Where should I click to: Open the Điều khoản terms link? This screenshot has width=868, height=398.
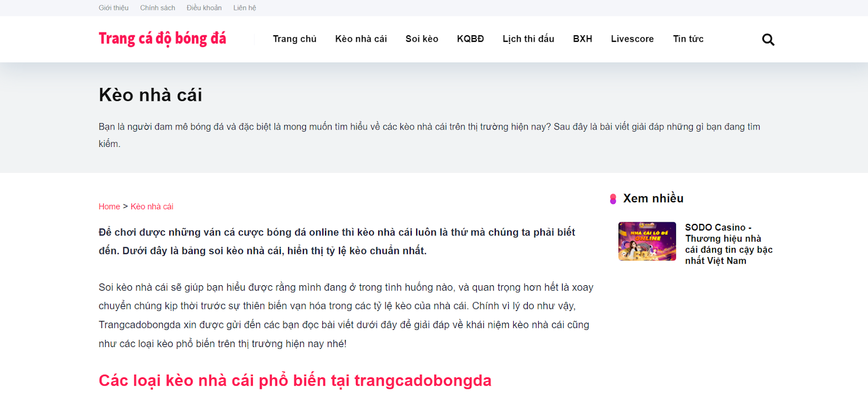[204, 8]
